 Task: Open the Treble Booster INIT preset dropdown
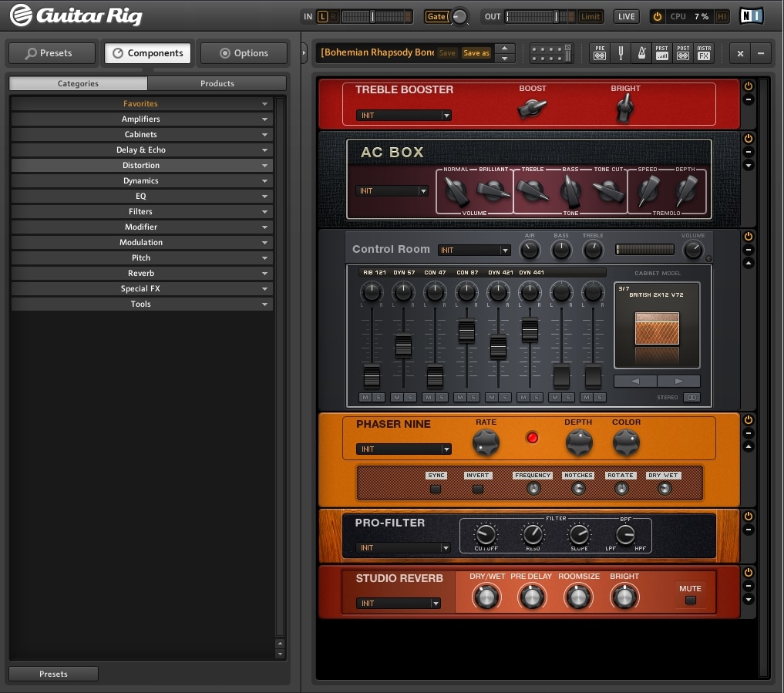[403, 115]
